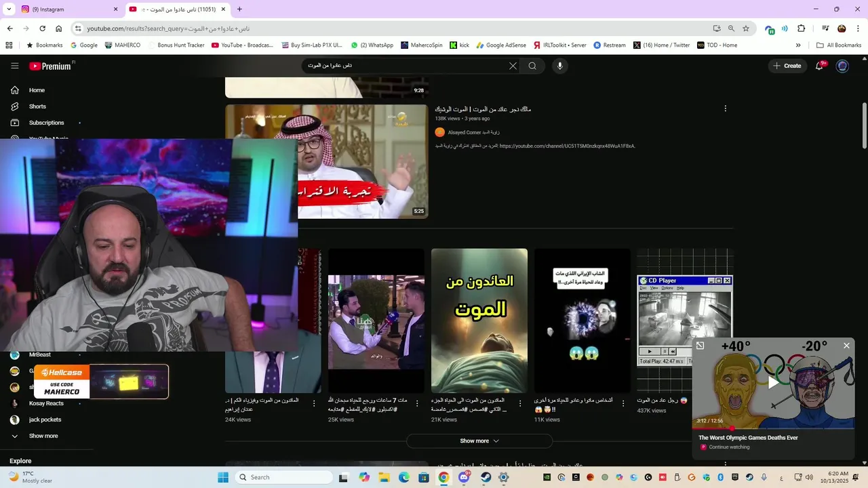Go back in browser
The height and width of the screenshot is (488, 868).
click(9, 28)
